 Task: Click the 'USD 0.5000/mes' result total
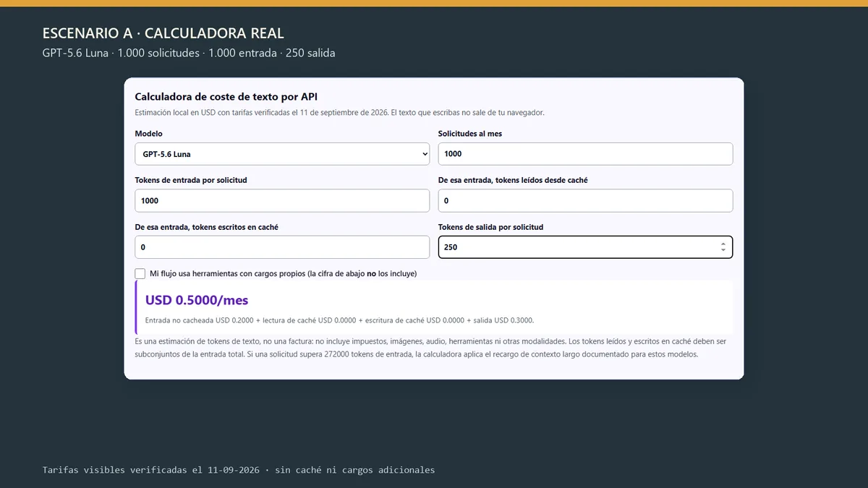coord(197,300)
